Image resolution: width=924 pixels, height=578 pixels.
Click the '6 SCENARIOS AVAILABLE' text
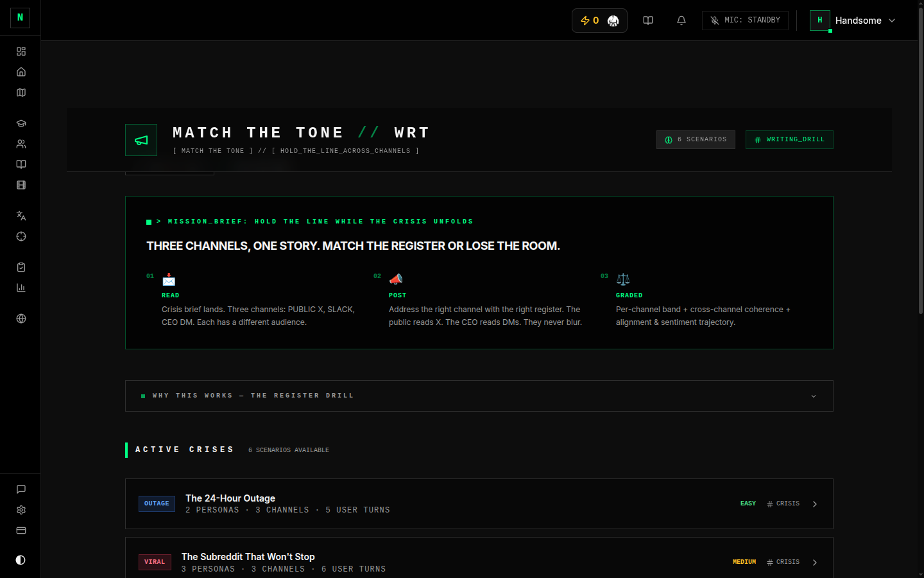289,450
